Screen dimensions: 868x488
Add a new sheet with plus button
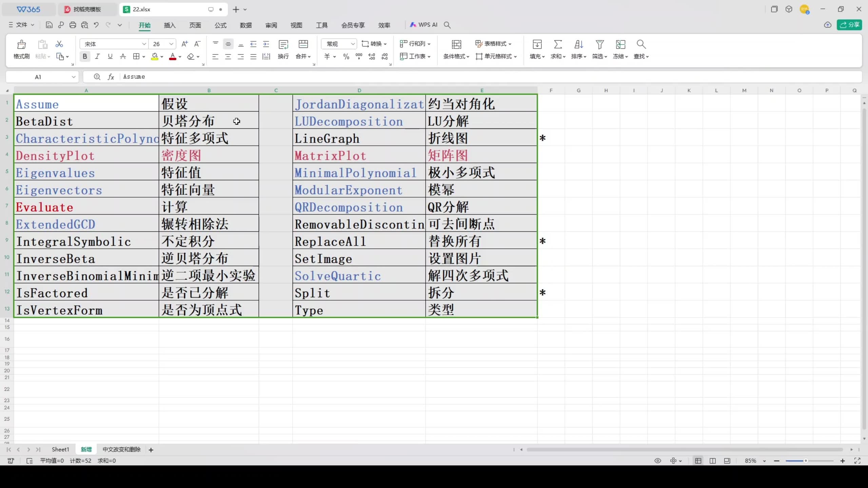tap(151, 450)
